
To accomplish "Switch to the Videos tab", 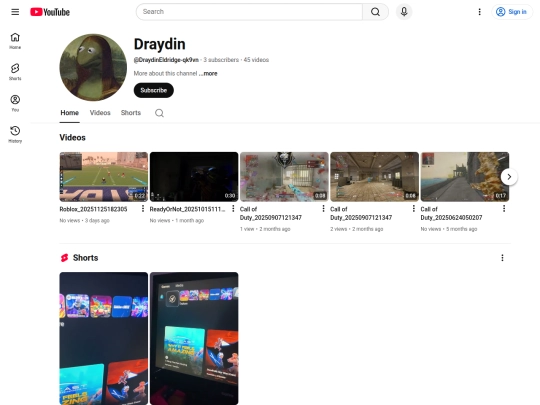I will [100, 113].
